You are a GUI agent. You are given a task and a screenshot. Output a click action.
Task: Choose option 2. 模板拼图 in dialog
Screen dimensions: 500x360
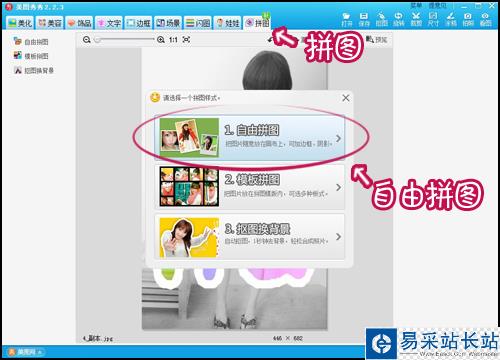tap(249, 187)
